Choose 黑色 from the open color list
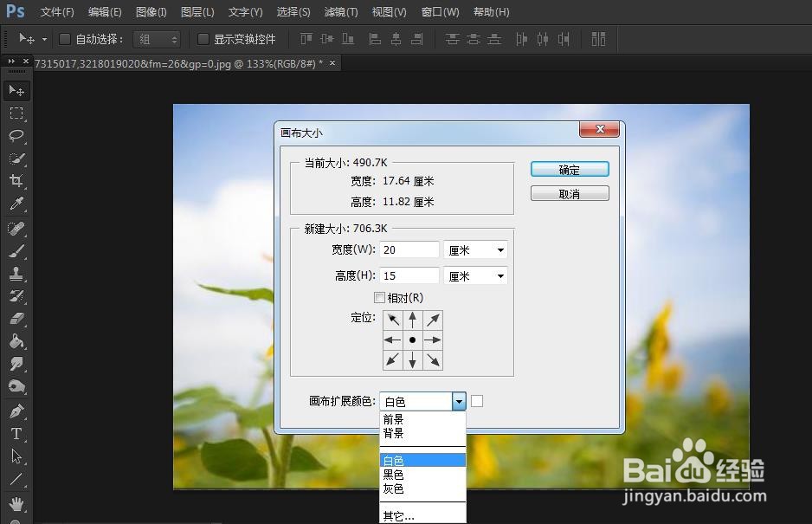The height and width of the screenshot is (524, 812). [x=394, y=474]
